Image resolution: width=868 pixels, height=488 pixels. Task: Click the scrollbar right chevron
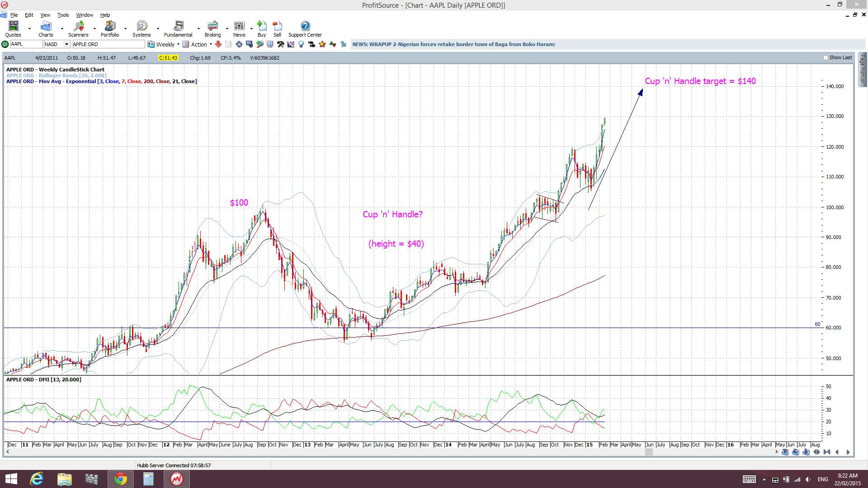(x=777, y=452)
